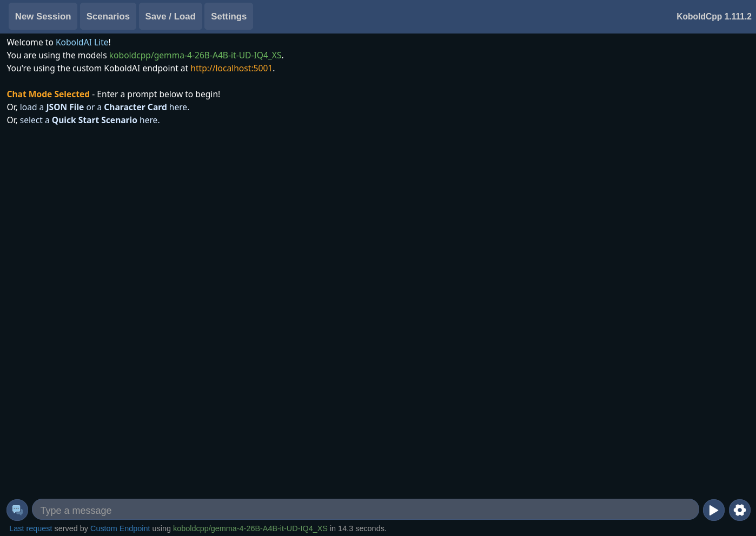Start a New Session
756x536 pixels.
pos(43,16)
